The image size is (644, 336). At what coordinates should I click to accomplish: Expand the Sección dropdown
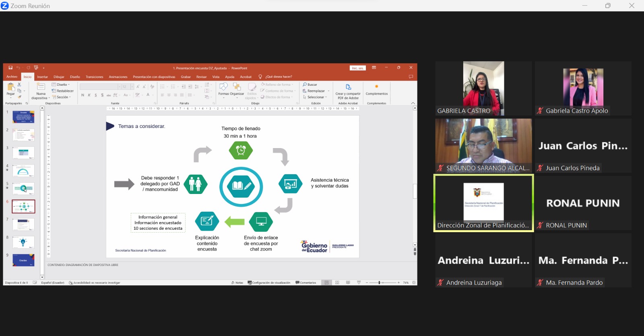coord(62,97)
